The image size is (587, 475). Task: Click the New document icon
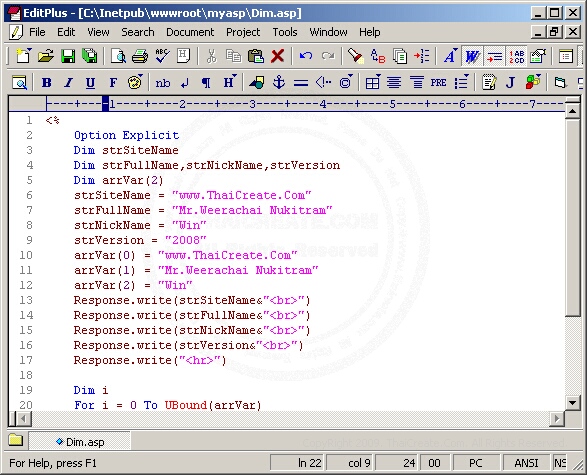[x=24, y=57]
